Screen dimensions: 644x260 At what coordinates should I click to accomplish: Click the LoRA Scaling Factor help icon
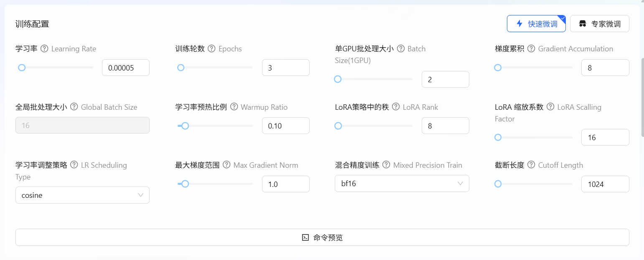(x=550, y=107)
